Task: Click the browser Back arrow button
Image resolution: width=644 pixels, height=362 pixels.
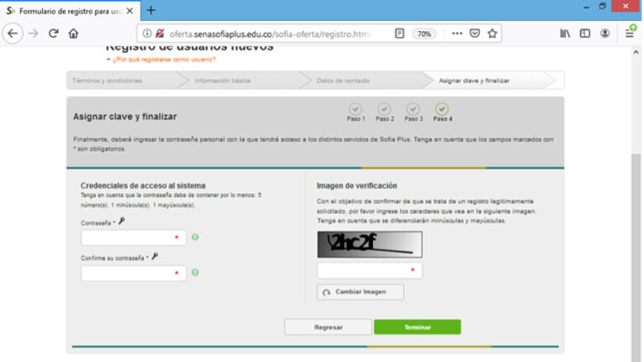Action: click(x=13, y=34)
